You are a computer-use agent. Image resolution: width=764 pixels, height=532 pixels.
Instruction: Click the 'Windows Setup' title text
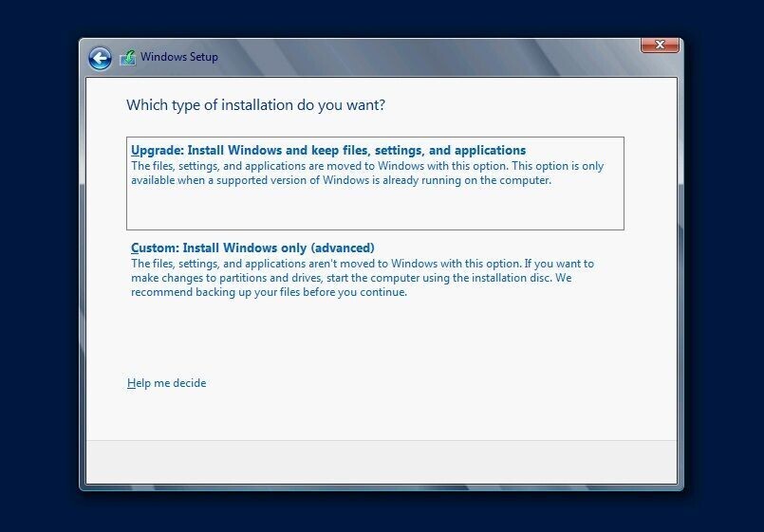pos(179,57)
